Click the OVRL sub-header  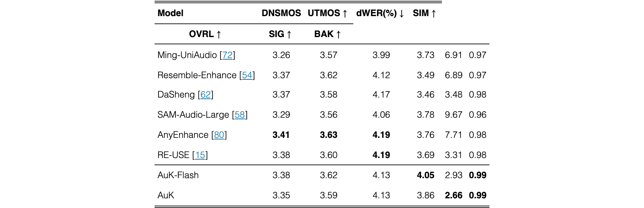pyautogui.click(x=205, y=34)
